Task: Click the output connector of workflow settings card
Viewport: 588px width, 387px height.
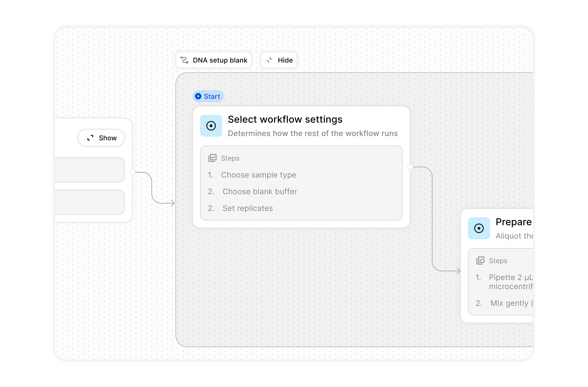Action: pos(410,167)
